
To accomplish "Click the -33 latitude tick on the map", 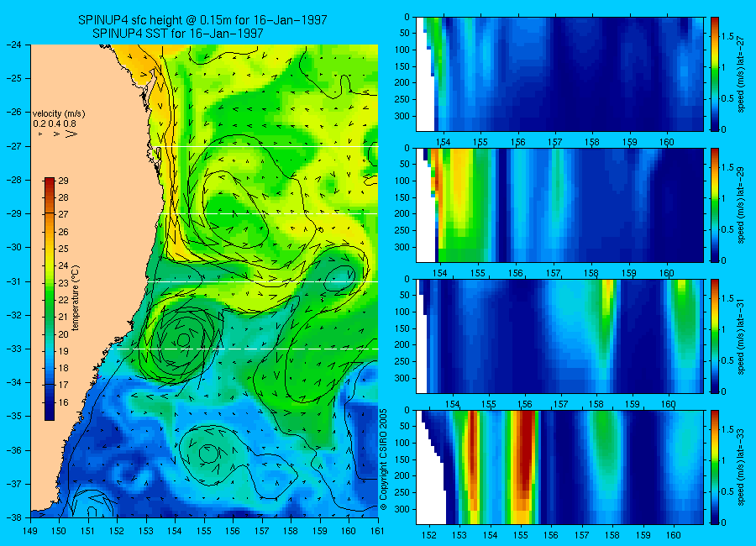I will pyautogui.click(x=14, y=349).
